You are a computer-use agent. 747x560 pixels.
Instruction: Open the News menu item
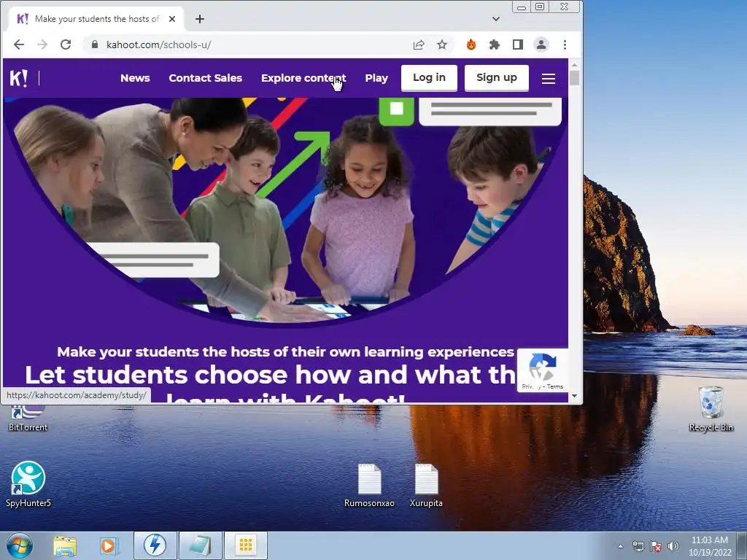click(x=135, y=77)
